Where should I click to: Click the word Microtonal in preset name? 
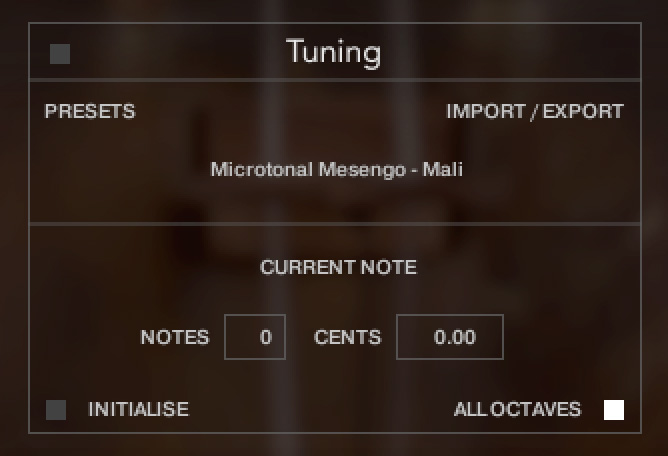click(x=262, y=170)
